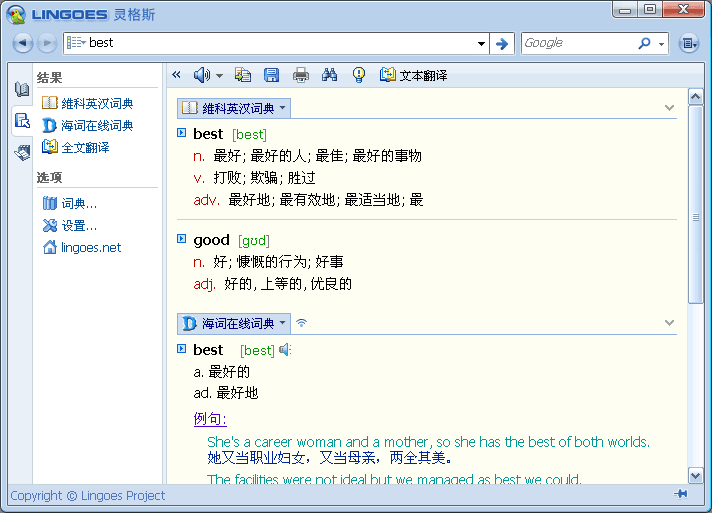Screen dimensions: 712x513
Task: Open 设置... settings option
Action: (x=78, y=225)
